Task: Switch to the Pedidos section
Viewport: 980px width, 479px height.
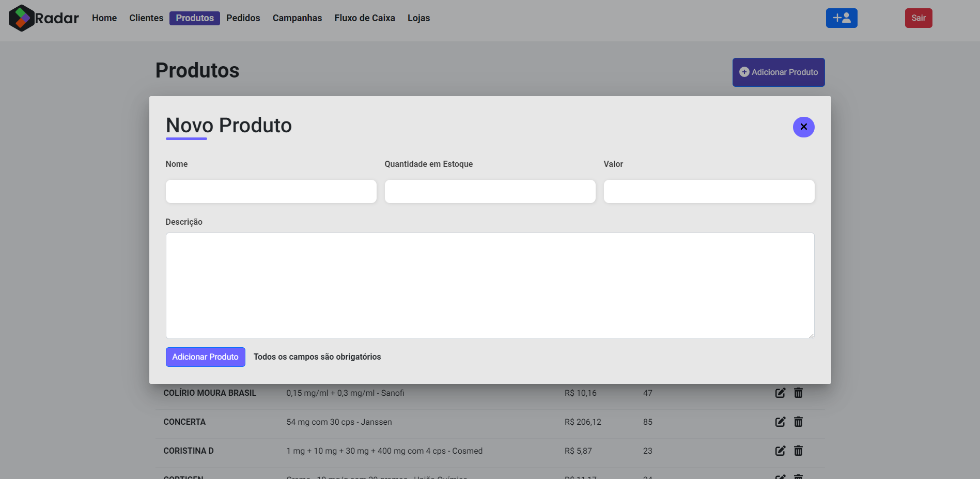Action: click(x=243, y=18)
